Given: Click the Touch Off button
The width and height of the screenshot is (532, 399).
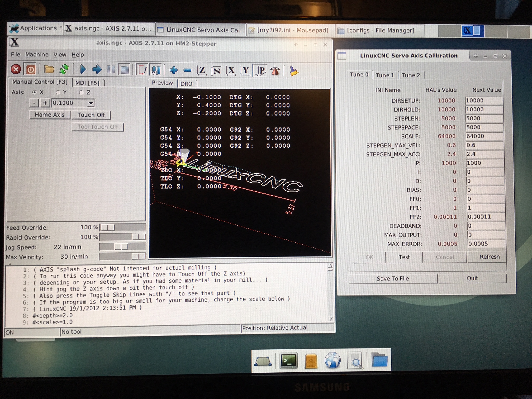Looking at the screenshot, I should point(91,115).
